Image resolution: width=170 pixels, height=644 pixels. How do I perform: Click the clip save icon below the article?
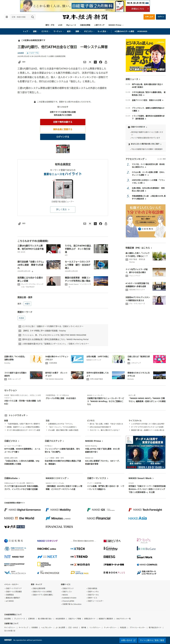[20, 224]
